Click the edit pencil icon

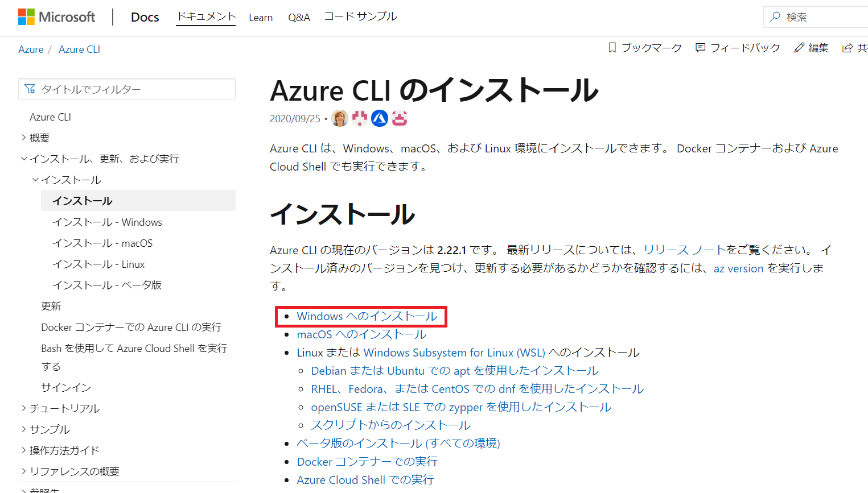click(799, 48)
